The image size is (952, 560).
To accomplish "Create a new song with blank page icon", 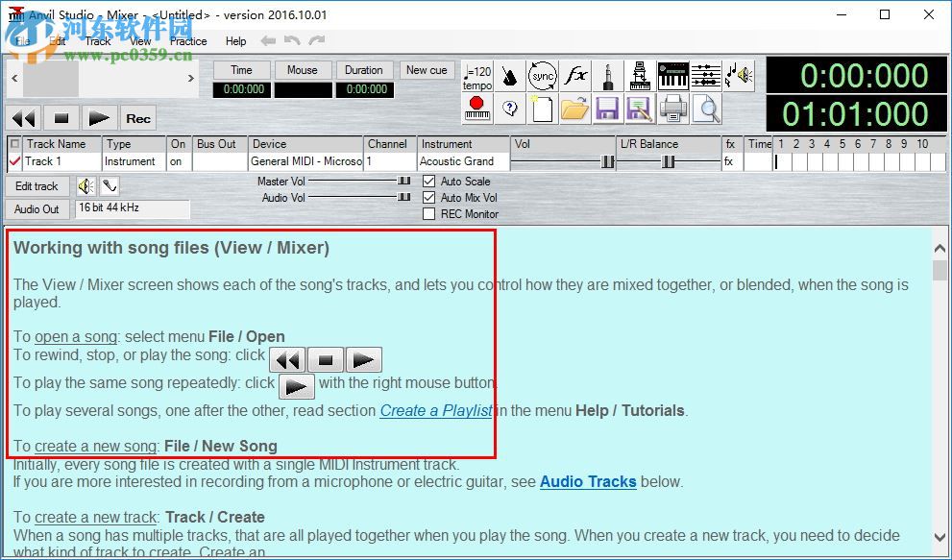I will pyautogui.click(x=543, y=110).
